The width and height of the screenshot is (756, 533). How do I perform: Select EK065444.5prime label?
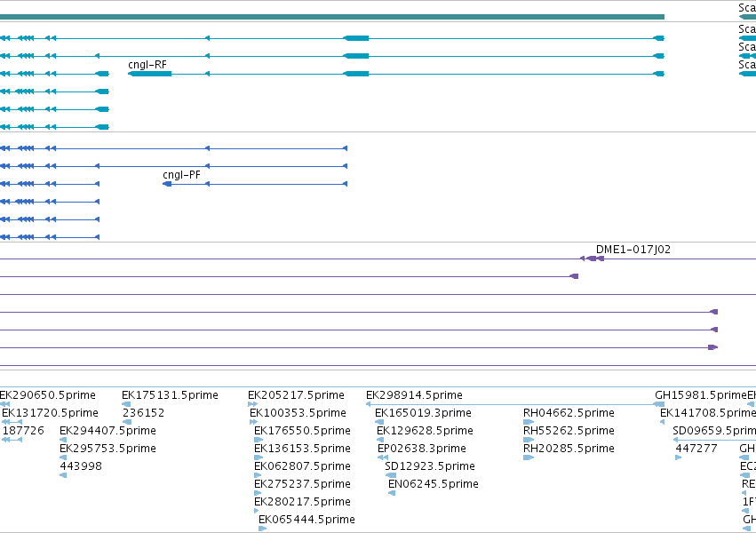pos(306,520)
